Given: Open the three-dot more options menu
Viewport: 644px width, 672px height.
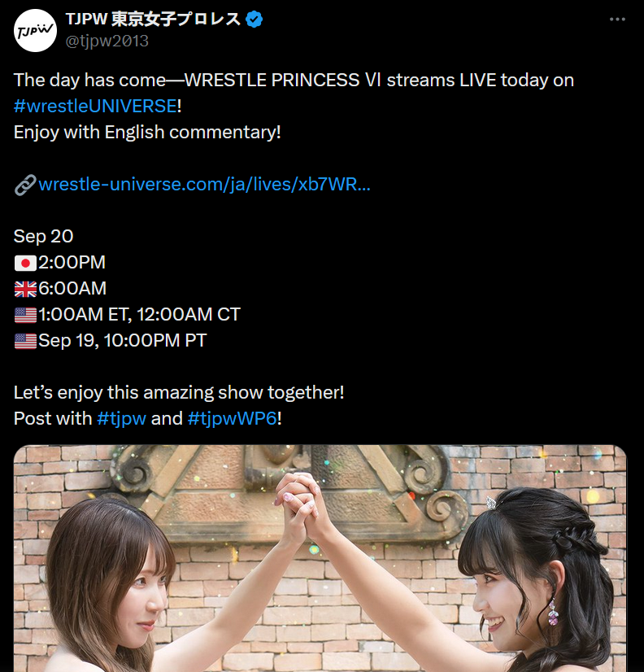Looking at the screenshot, I should 617,20.
